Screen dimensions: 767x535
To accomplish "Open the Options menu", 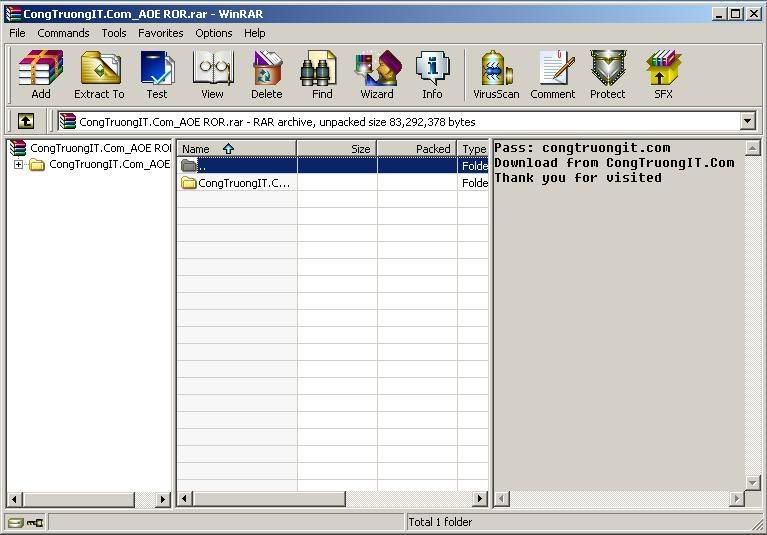I will [x=214, y=33].
